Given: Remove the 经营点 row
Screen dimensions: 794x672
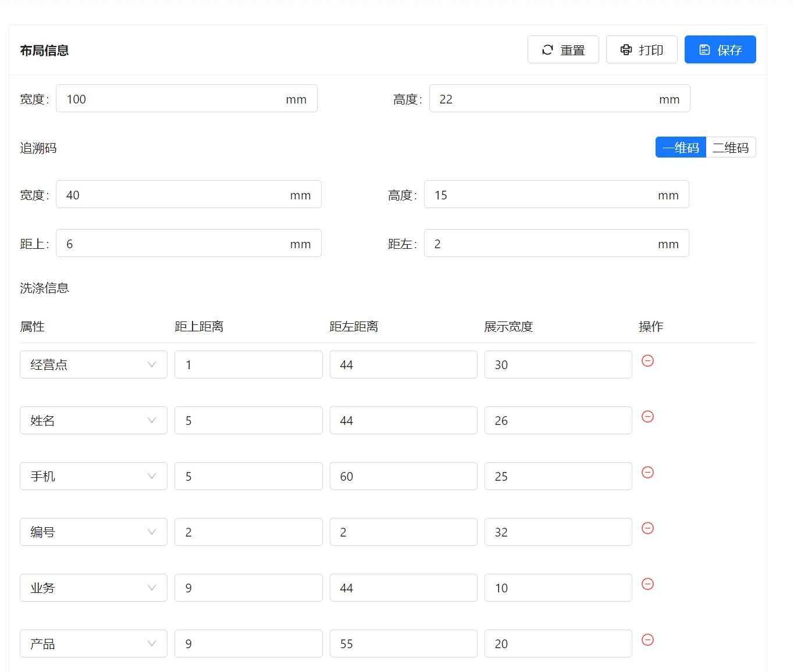Looking at the screenshot, I should tap(647, 361).
